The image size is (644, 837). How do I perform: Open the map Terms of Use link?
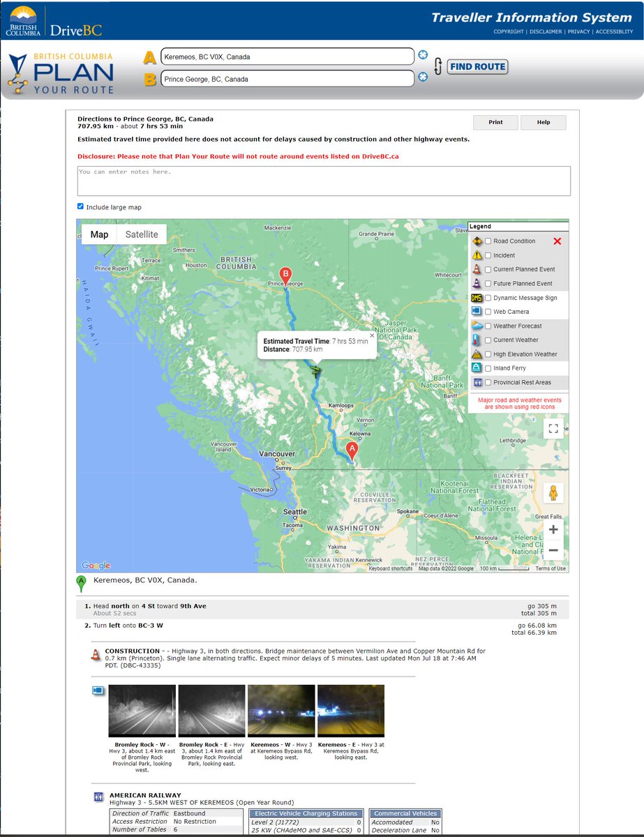click(551, 568)
